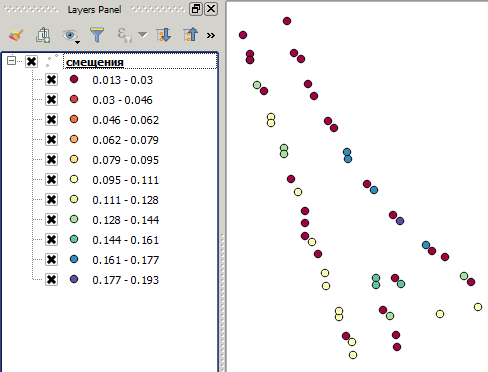Collapse the смещения layer tree node
The image size is (488, 372).
click(x=11, y=61)
